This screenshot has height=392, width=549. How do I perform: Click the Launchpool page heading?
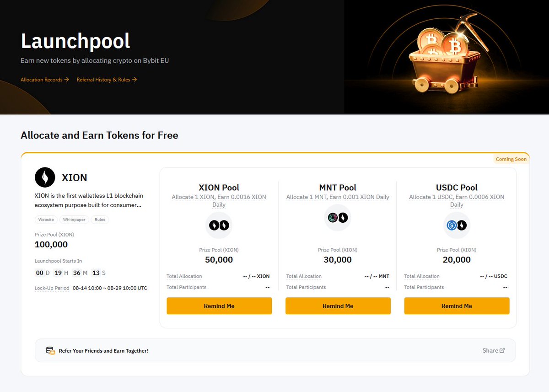coord(75,41)
